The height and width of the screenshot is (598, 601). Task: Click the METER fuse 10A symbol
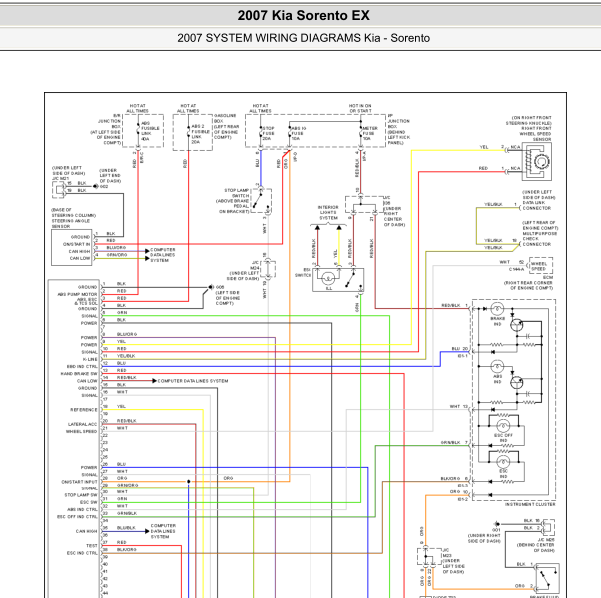point(360,132)
